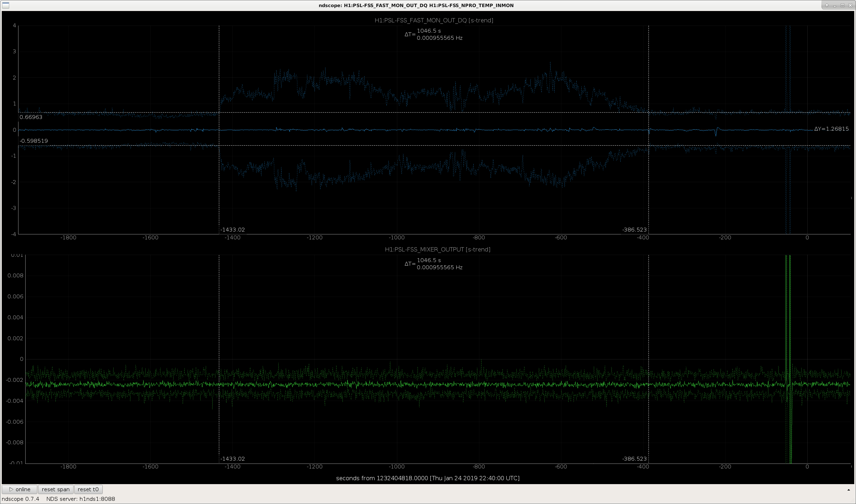Click the H1:PSL-FSS_MIXER_OUTPUT plot title
The width and height of the screenshot is (856, 504).
click(437, 249)
